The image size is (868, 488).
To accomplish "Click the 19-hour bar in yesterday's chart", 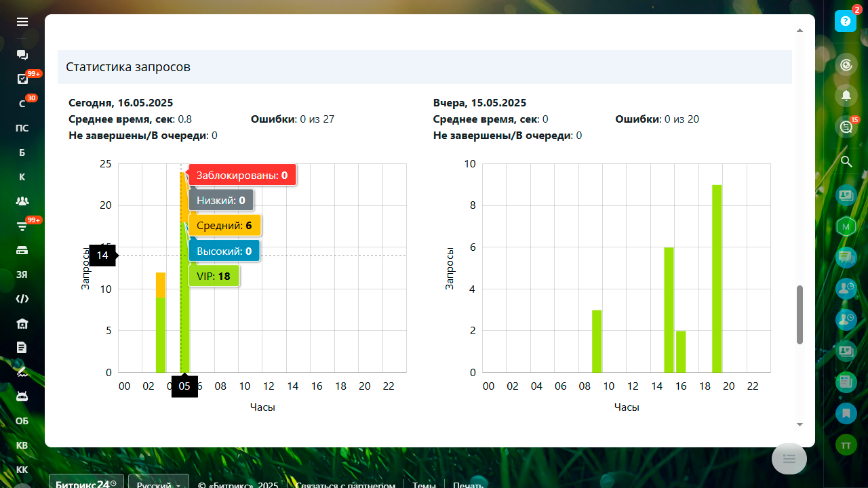I will click(717, 279).
